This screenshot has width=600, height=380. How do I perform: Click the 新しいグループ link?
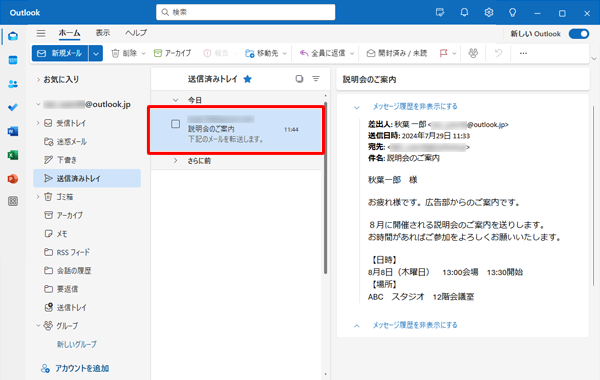tap(77, 344)
